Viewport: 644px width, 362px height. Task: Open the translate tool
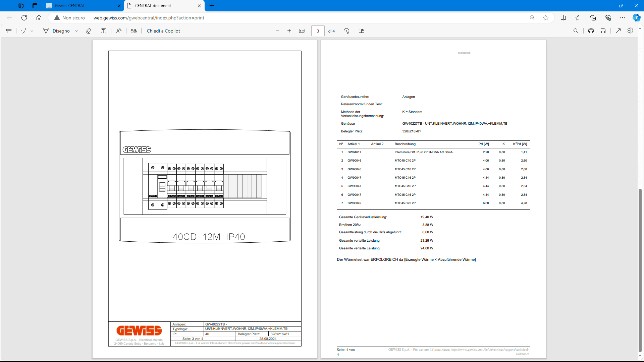[134, 31]
